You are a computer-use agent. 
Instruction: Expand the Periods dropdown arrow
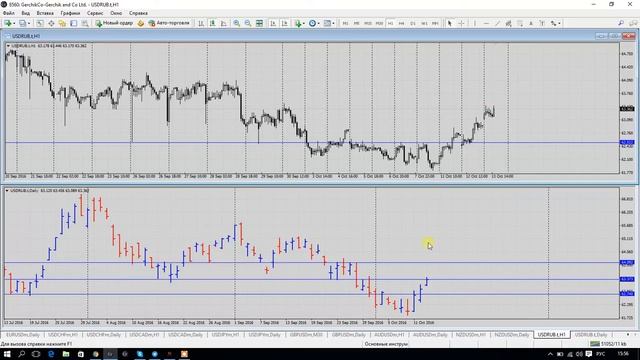pyautogui.click(x=318, y=23)
